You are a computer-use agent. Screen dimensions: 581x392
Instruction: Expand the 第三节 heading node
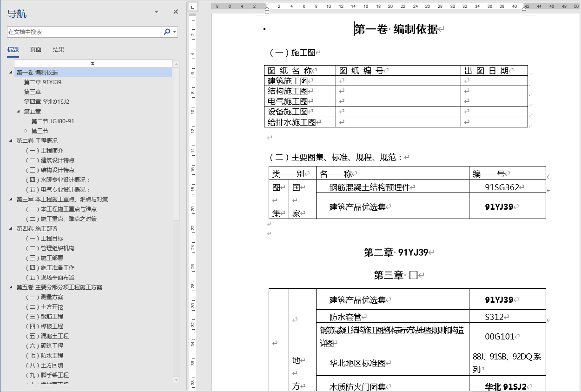click(x=26, y=131)
